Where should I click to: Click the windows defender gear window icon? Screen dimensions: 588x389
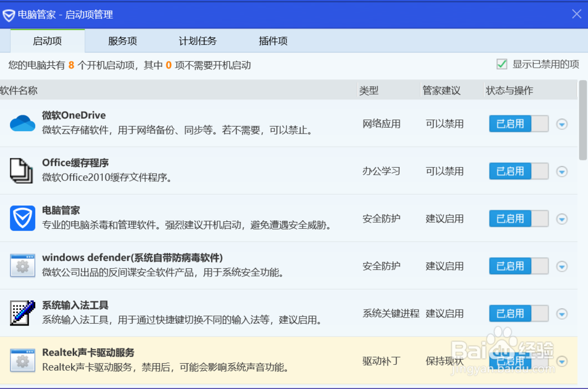[22, 265]
